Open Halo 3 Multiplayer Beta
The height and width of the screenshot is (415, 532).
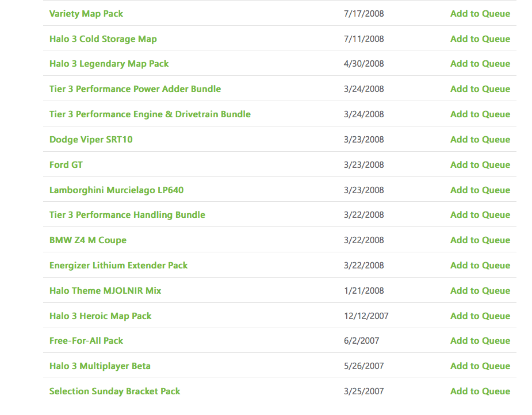tap(99, 366)
